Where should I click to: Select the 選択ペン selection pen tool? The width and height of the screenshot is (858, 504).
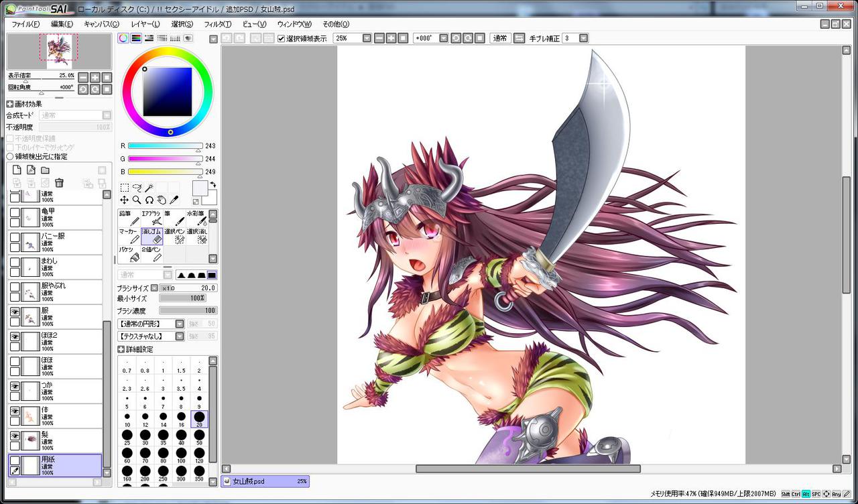point(174,236)
